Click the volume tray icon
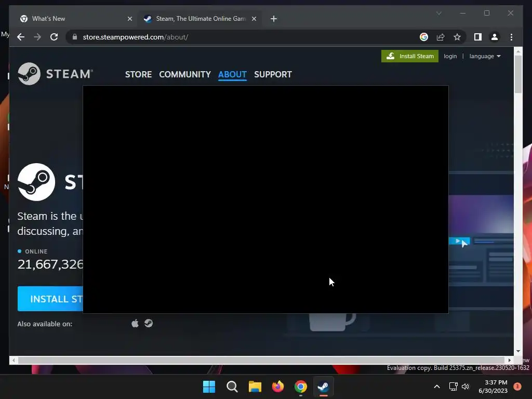 pyautogui.click(x=465, y=387)
